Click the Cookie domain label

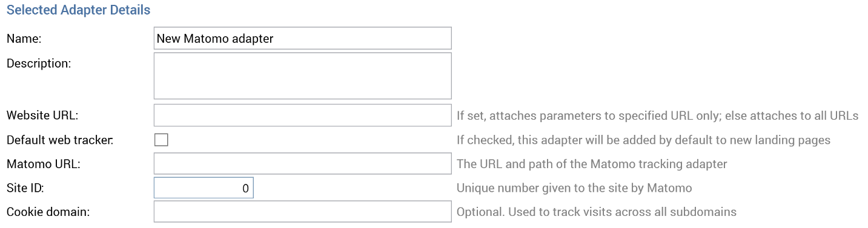point(48,212)
